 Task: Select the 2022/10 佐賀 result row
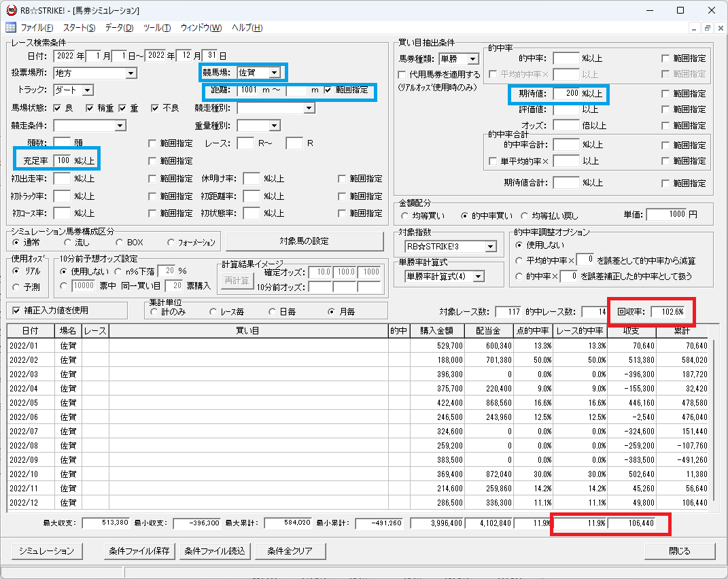[358, 474]
